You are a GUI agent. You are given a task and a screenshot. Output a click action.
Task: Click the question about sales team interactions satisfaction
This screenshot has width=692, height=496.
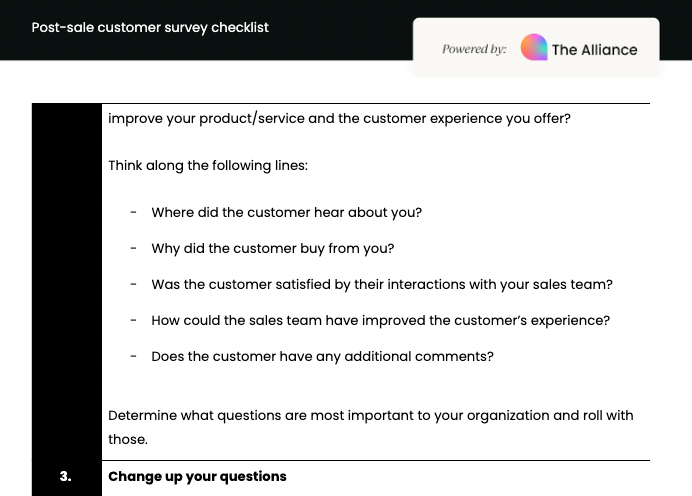coord(381,284)
